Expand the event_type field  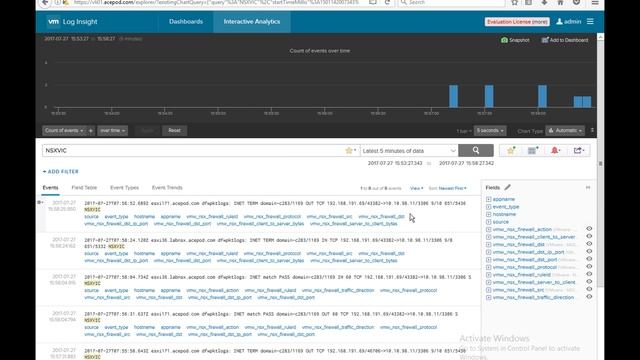(x=489, y=207)
